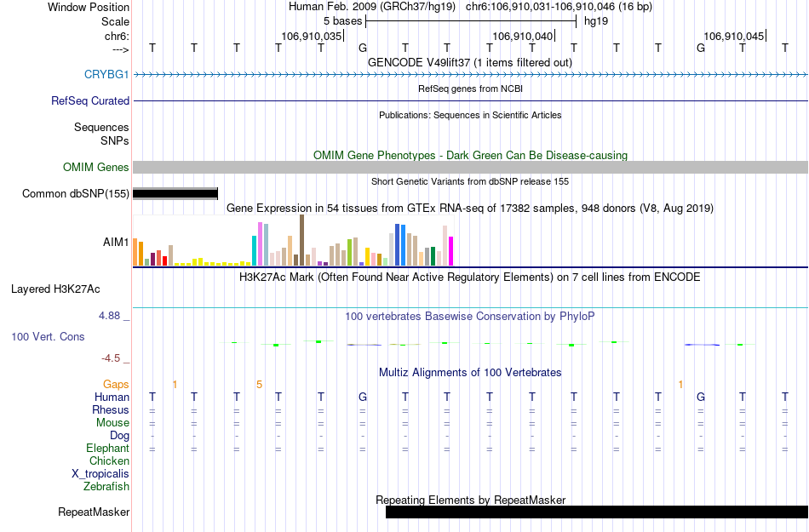Click the 4.88 PhyloP upper limit
The height and width of the screenshot is (532, 809).
coord(109,316)
